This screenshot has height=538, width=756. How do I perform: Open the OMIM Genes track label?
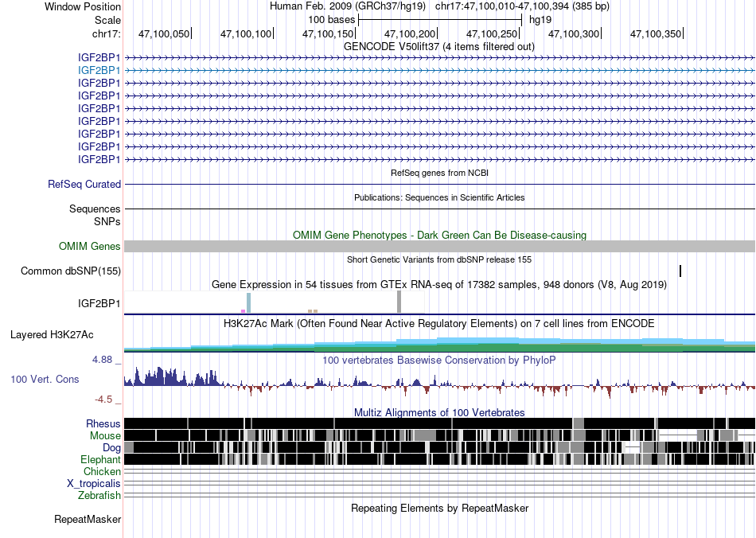(x=90, y=247)
